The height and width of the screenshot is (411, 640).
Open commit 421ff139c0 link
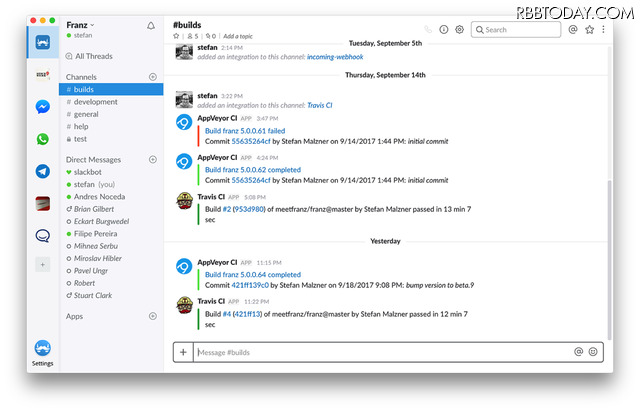point(250,285)
